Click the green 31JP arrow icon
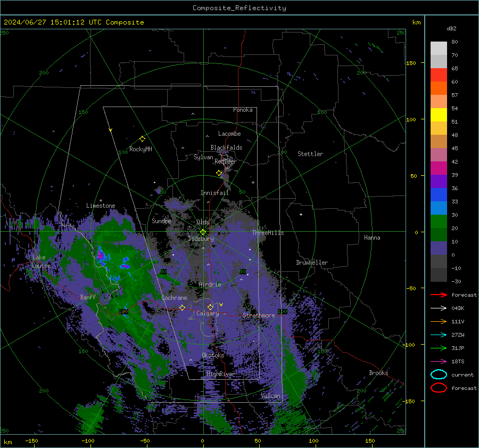The height and width of the screenshot is (448, 479). (x=439, y=348)
